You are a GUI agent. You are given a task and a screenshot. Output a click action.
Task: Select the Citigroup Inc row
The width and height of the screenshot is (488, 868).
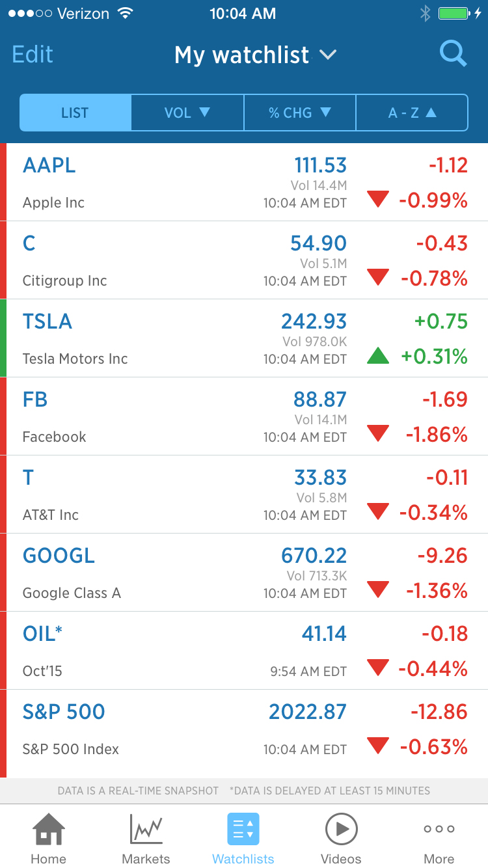coord(130,260)
